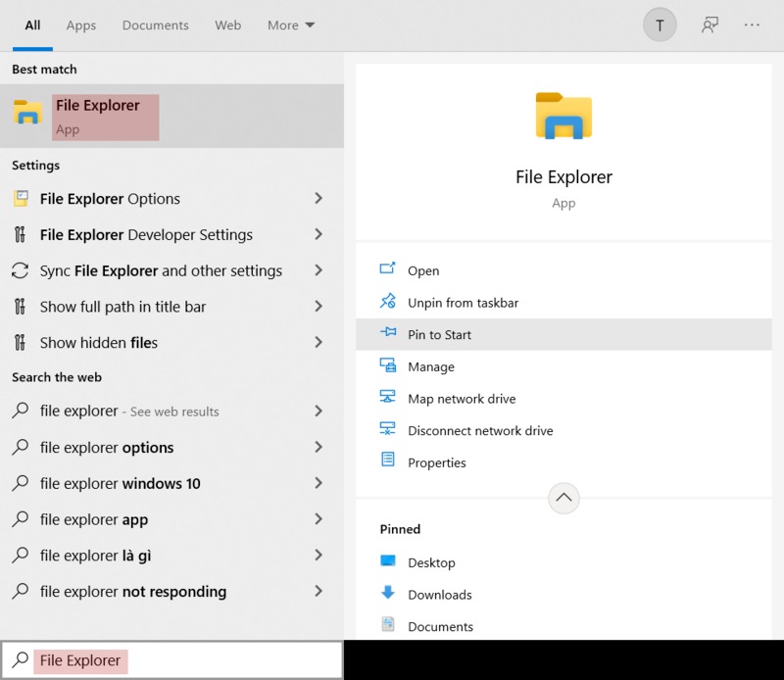Switch to the Apps tab
This screenshot has width=784, height=680.
[80, 25]
